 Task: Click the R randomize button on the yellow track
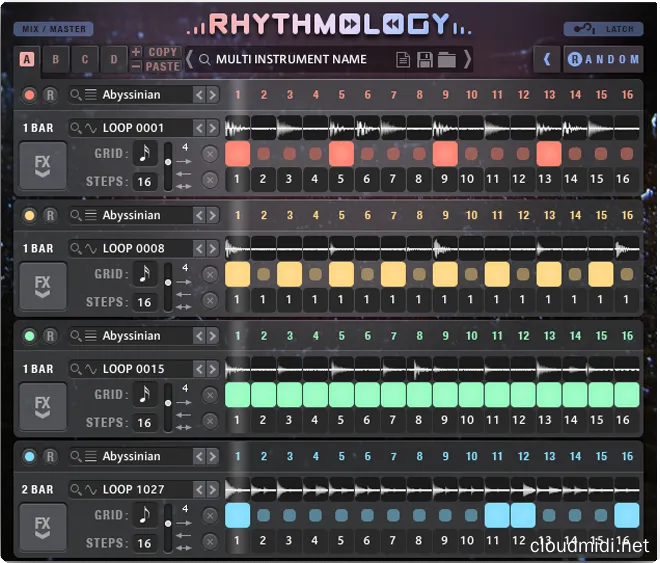point(50,216)
